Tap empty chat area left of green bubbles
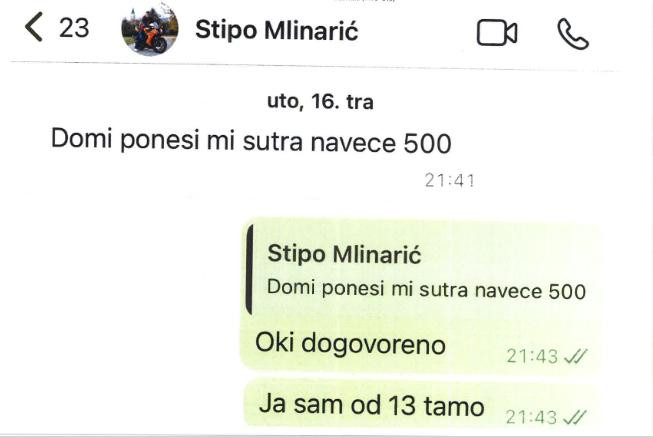 coord(121,316)
